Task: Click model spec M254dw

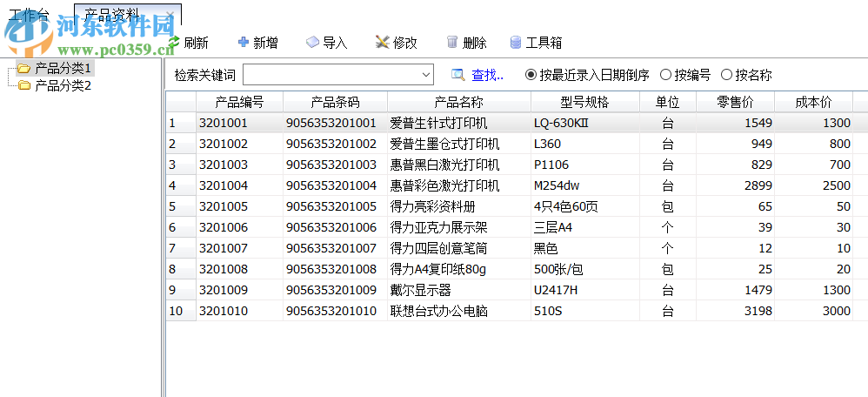Action: (x=557, y=185)
